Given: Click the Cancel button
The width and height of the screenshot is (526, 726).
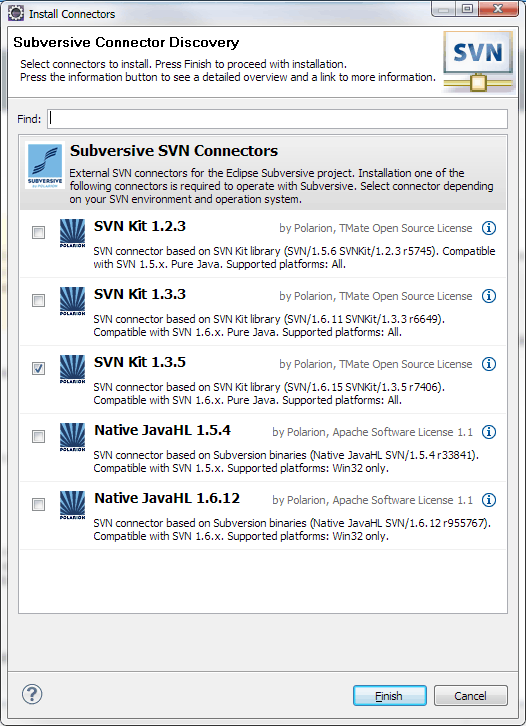Looking at the screenshot, I should pyautogui.click(x=470, y=696).
